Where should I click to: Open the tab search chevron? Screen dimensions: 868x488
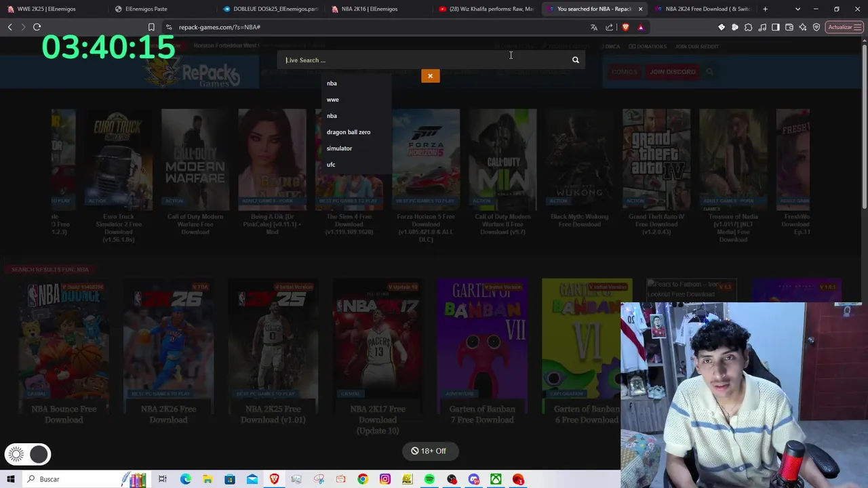tap(797, 9)
